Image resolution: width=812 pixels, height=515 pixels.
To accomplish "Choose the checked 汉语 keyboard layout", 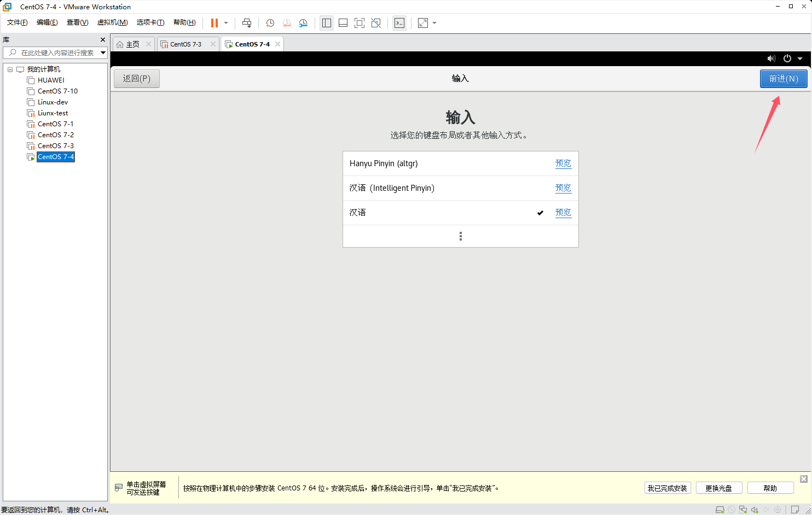I will 461,213.
